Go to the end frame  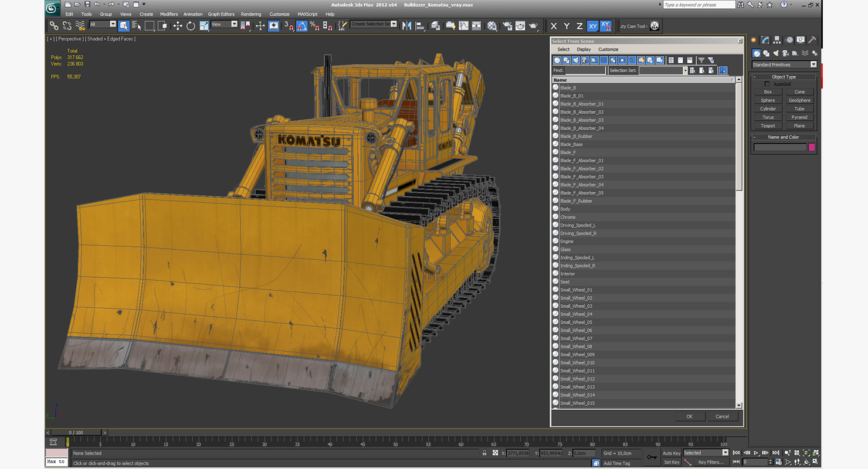point(776,453)
